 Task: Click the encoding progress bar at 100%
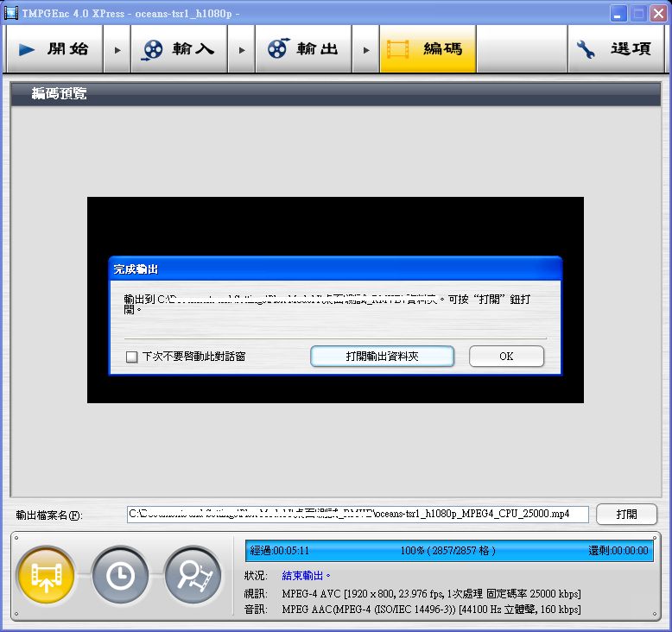click(449, 551)
